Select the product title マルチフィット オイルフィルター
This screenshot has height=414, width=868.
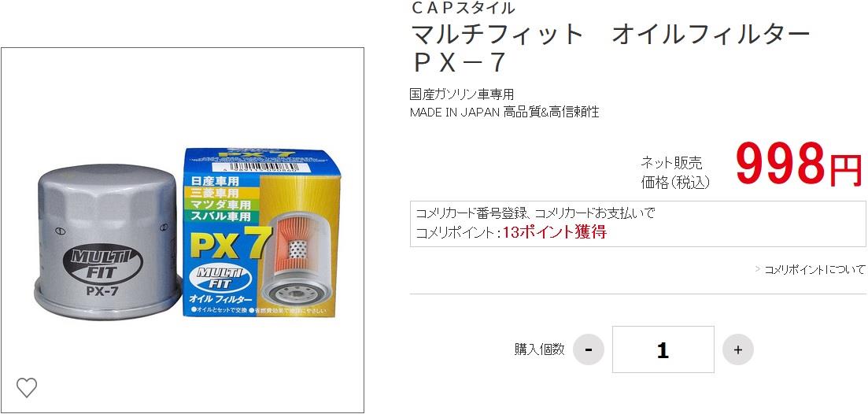(x=611, y=35)
